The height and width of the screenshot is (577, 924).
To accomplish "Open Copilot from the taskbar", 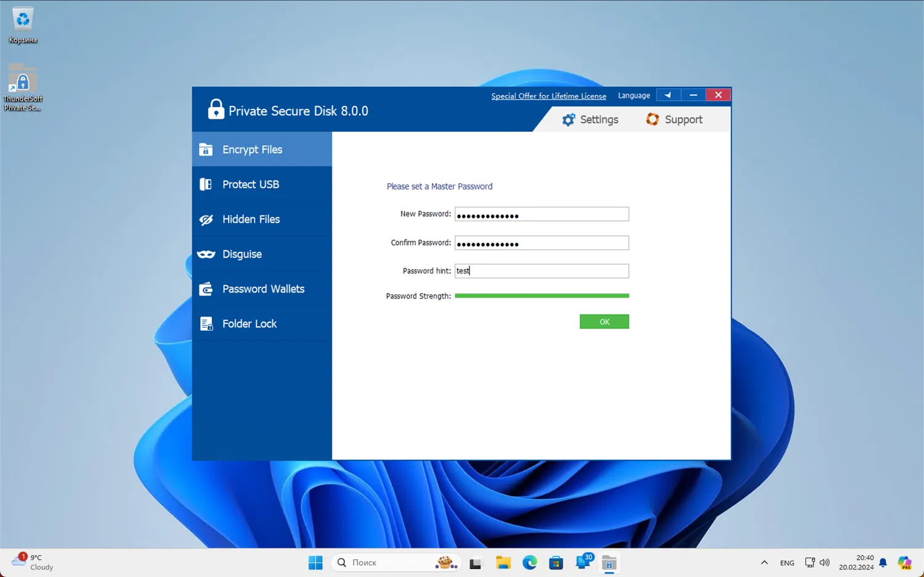I will click(904, 563).
